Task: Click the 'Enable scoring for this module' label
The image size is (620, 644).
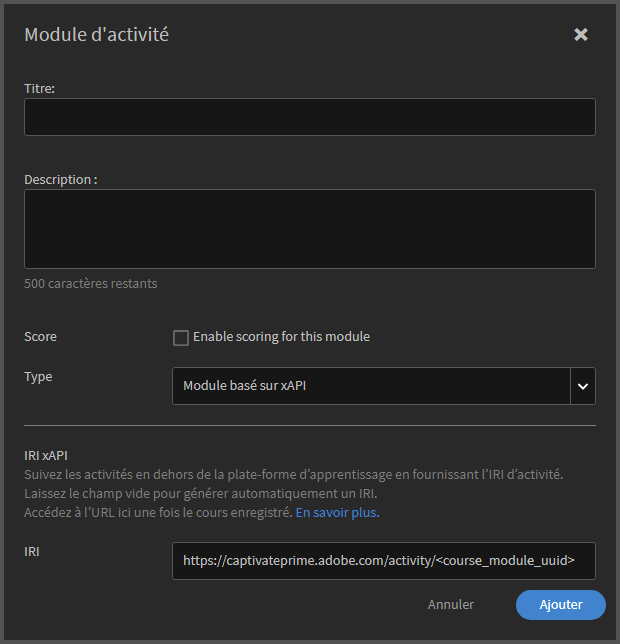Action: coord(281,337)
